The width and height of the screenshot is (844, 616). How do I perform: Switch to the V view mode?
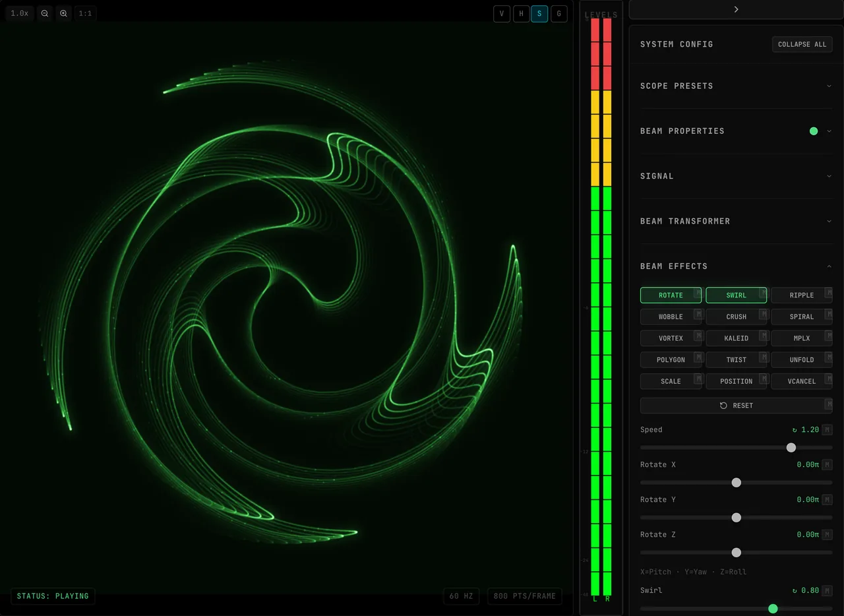click(x=502, y=14)
